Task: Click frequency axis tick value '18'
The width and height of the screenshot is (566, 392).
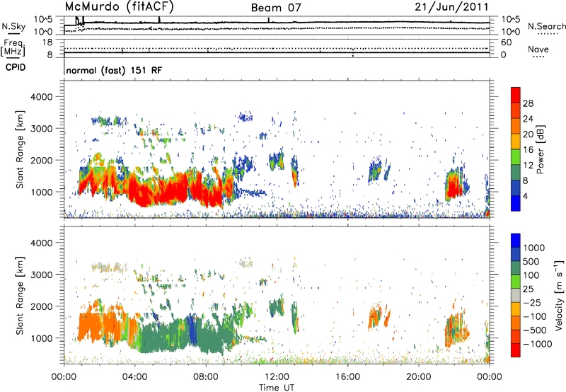Action: tap(47, 42)
